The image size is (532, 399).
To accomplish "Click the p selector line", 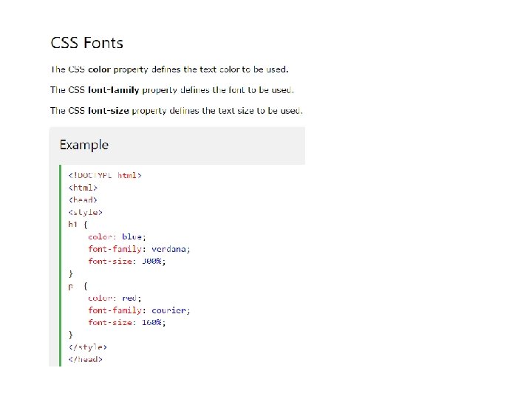I will pyautogui.click(x=78, y=285).
